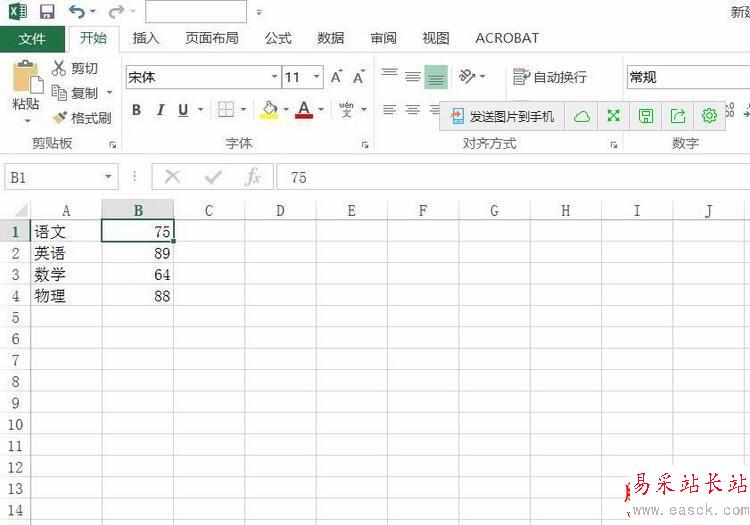Open the font size 11 dropdown
This screenshot has height=525, width=750.
click(316, 77)
